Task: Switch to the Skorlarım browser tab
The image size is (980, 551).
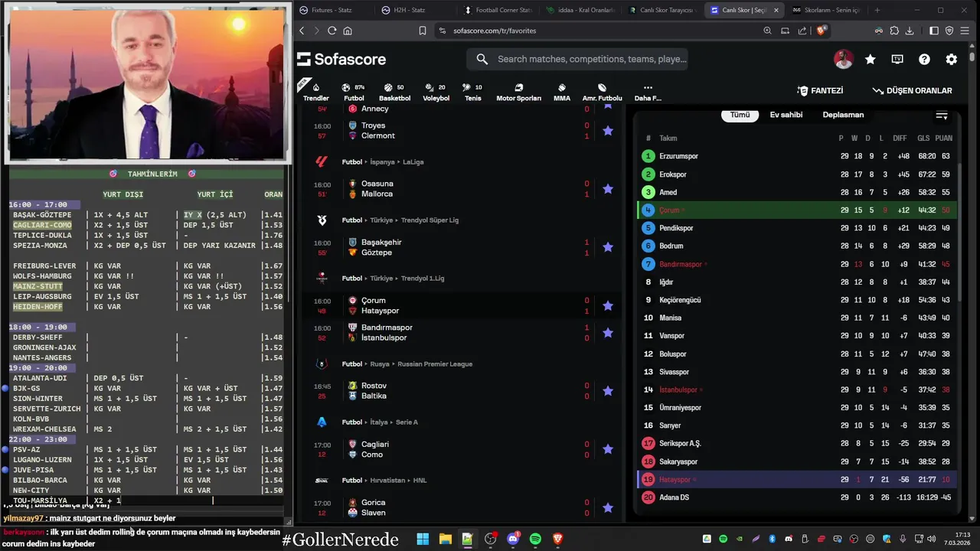Action: (x=827, y=10)
